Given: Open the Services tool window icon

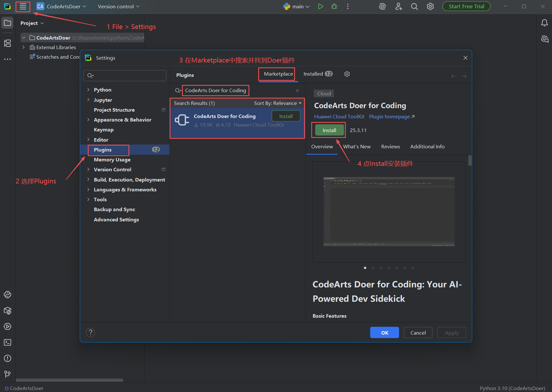Looking at the screenshot, I should coord(7,327).
